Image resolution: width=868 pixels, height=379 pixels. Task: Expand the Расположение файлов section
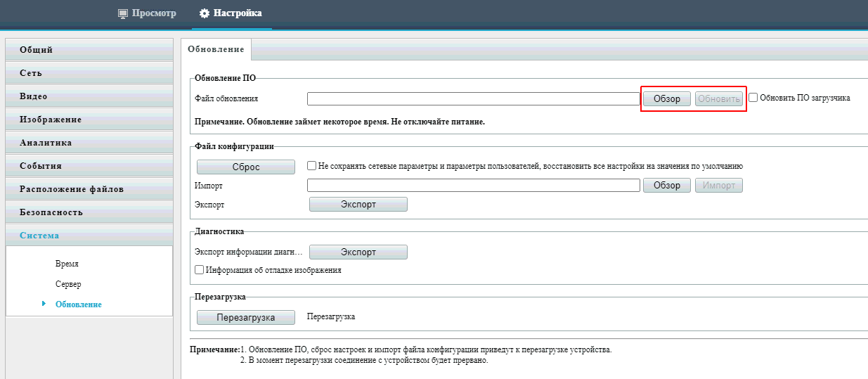click(89, 189)
